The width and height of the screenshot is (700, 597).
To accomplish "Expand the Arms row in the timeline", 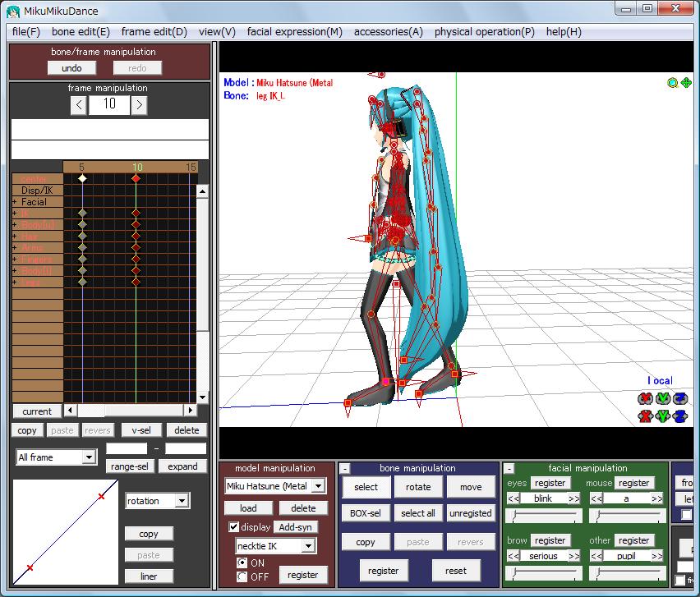I will coord(15,248).
